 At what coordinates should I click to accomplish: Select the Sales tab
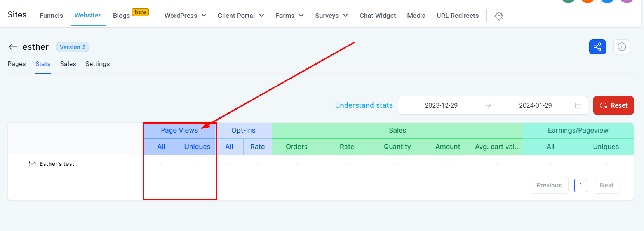tap(68, 64)
